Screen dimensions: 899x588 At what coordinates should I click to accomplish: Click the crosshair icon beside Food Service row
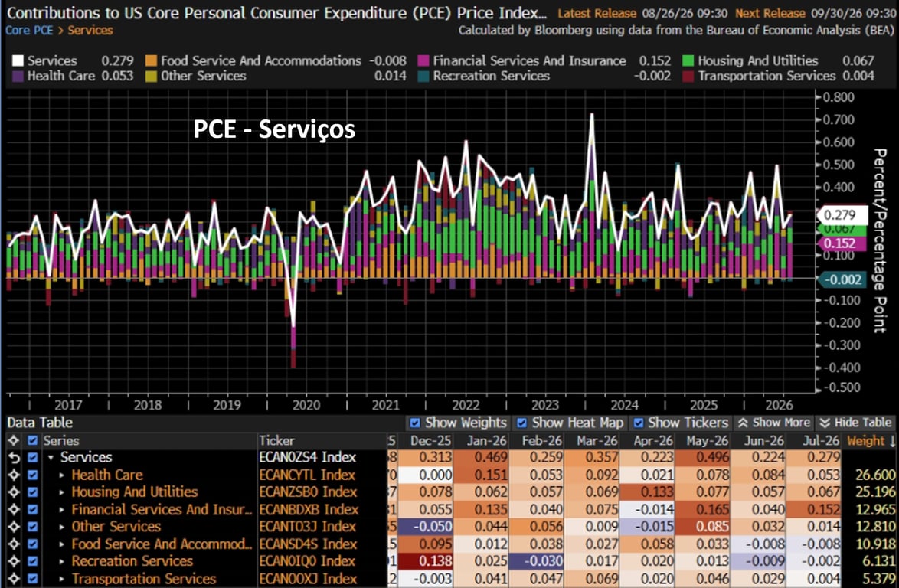13,544
